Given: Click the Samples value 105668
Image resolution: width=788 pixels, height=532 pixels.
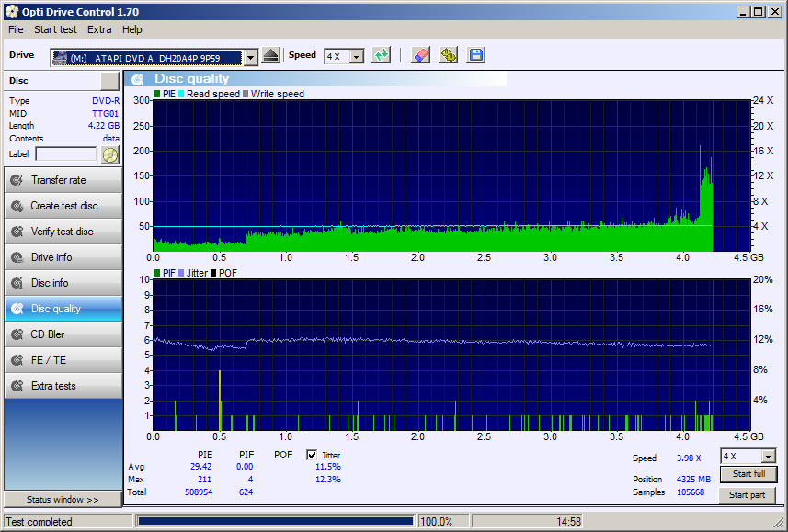Looking at the screenshot, I should click(691, 492).
